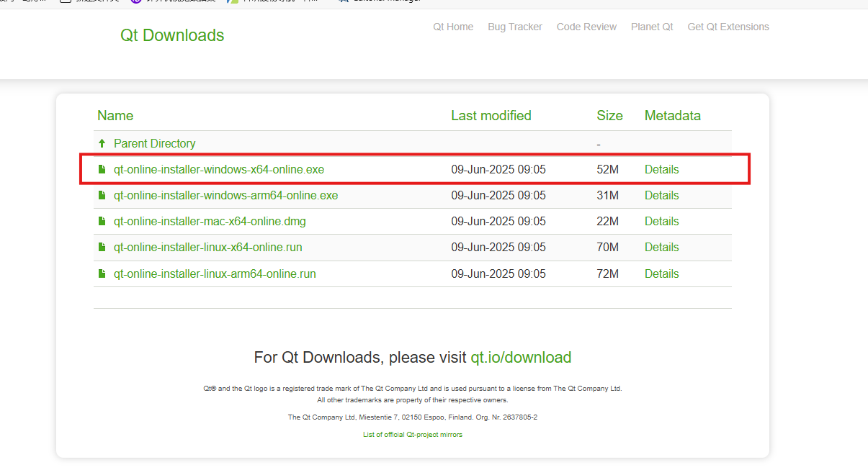Open Details for the windows-x64 installer
This screenshot has width=868, height=475.
tap(662, 170)
